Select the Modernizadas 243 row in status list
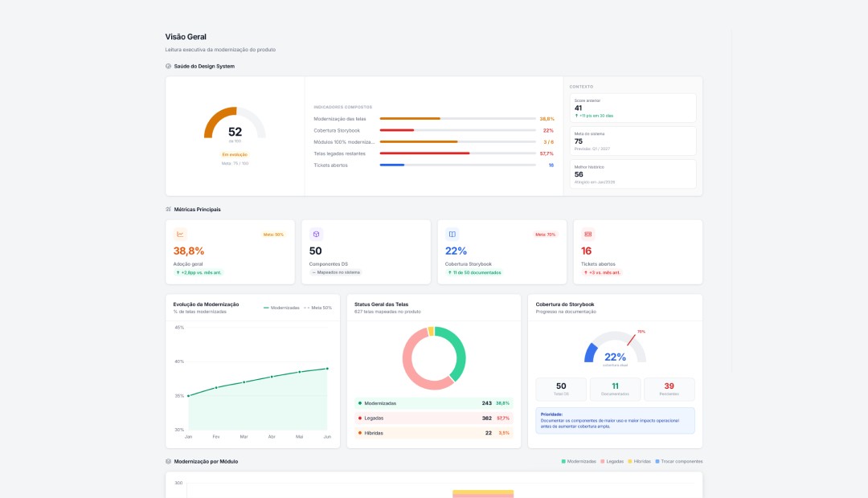868x498 pixels. coord(433,403)
